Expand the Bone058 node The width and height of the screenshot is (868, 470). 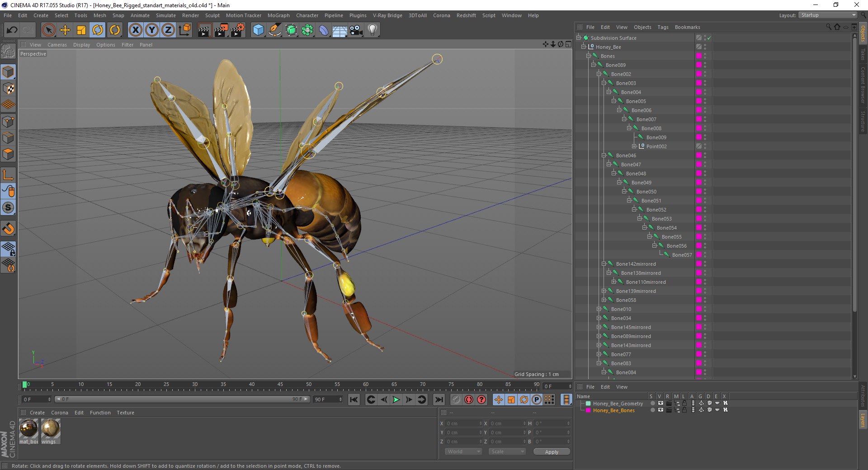[x=604, y=300]
